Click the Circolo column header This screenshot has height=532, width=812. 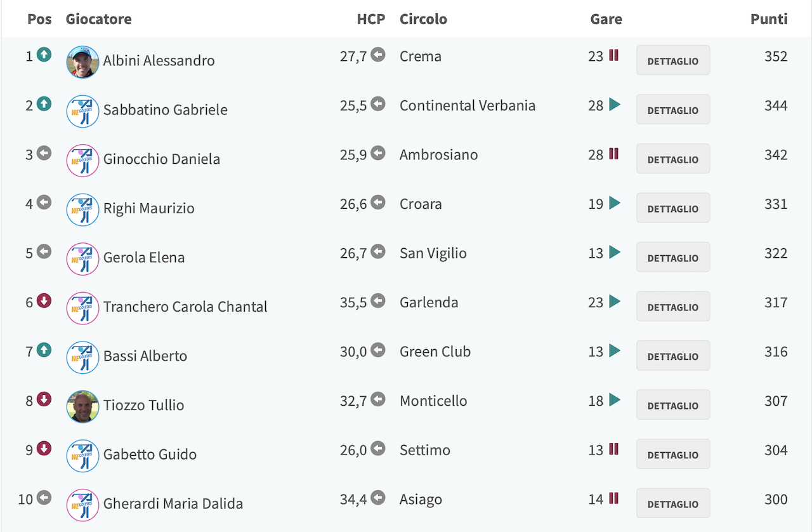pyautogui.click(x=423, y=19)
